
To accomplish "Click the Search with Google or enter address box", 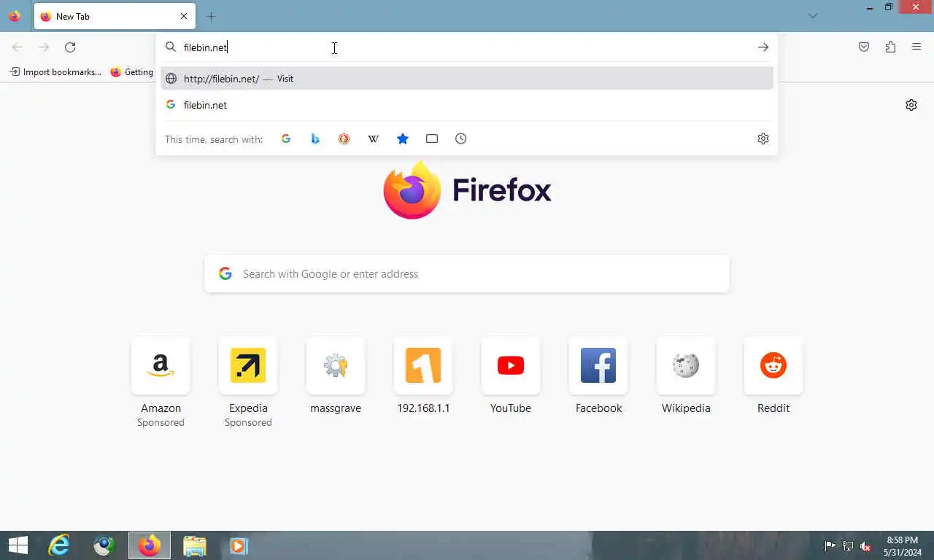I will 467,274.
